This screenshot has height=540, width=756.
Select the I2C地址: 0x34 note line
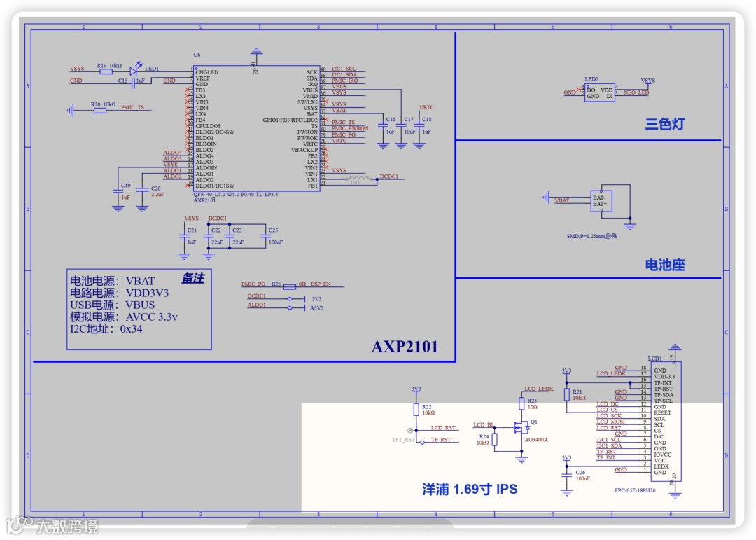[106, 329]
